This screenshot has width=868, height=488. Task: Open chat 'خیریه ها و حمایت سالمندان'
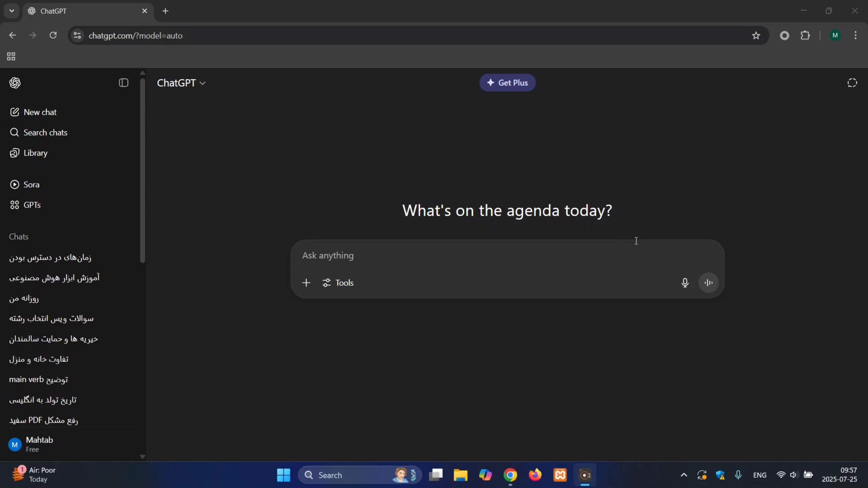click(54, 339)
